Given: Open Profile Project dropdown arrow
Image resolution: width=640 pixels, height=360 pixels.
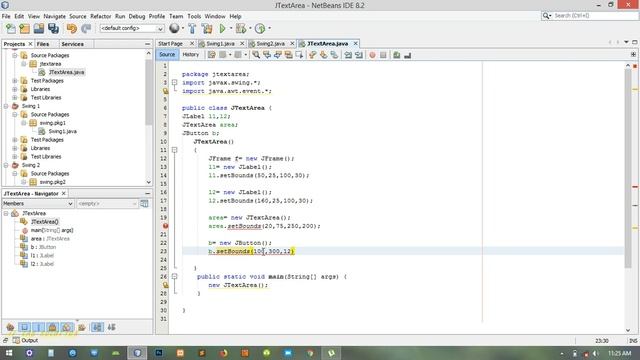Looking at the screenshot, I should [269, 28].
